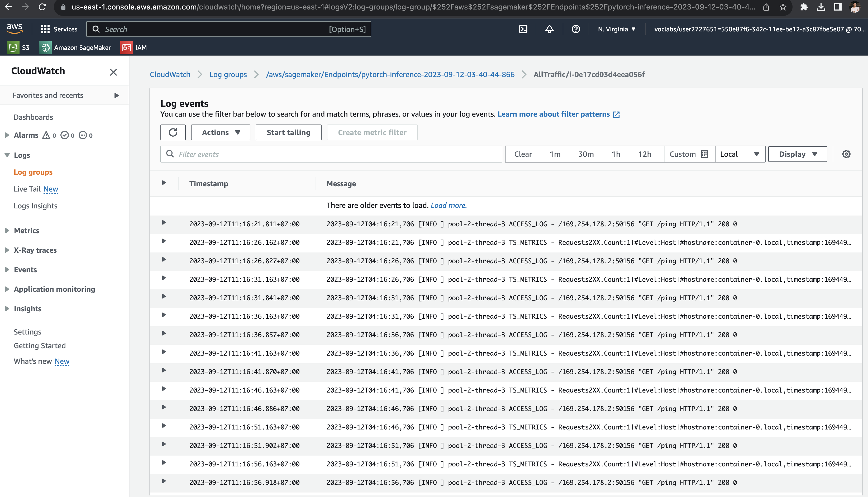Screen dimensions: 868x497
Task: Select the 12h time range
Action: coord(645,154)
